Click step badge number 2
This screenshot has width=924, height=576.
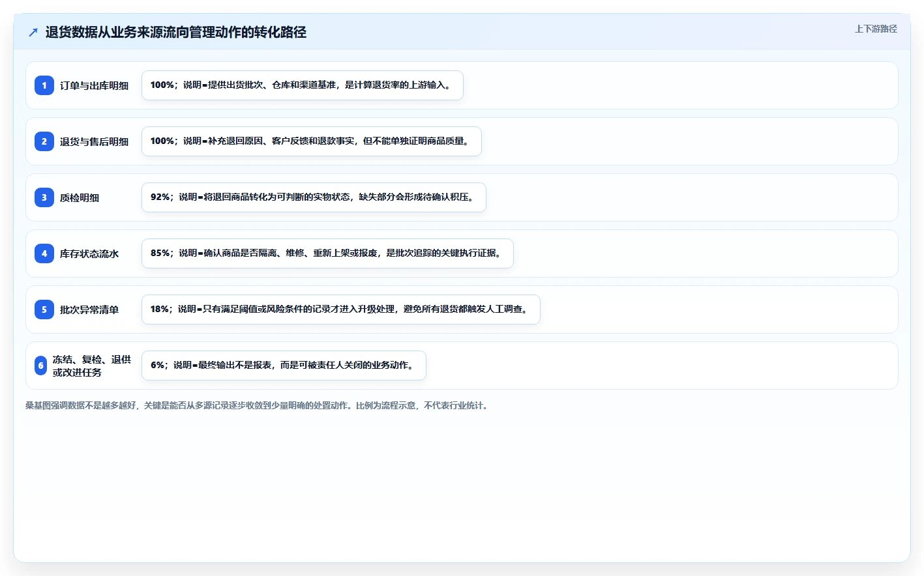point(44,141)
